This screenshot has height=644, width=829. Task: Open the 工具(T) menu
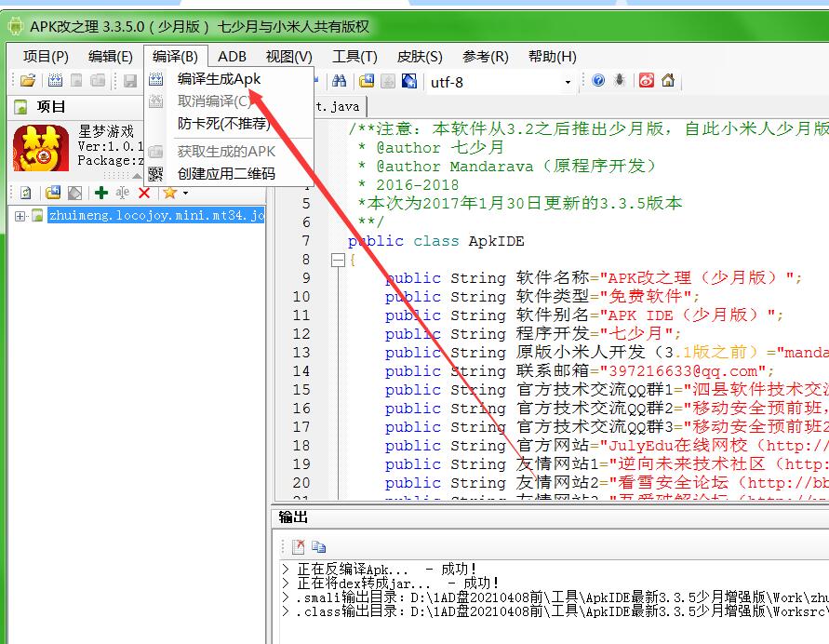point(354,56)
